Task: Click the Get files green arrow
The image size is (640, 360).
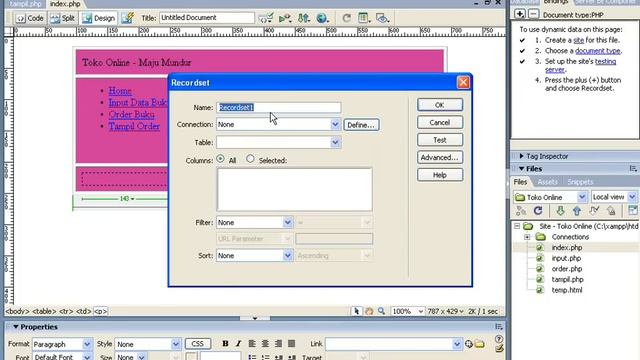Action: tap(560, 211)
